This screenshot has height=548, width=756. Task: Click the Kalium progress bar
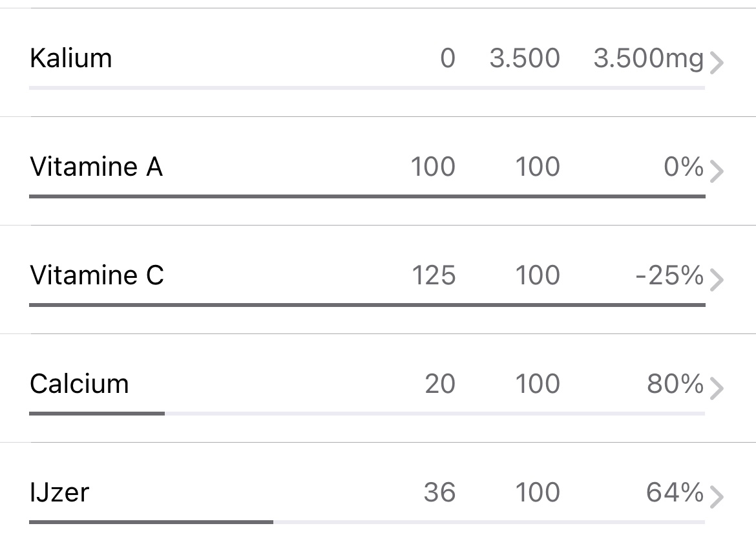366,87
